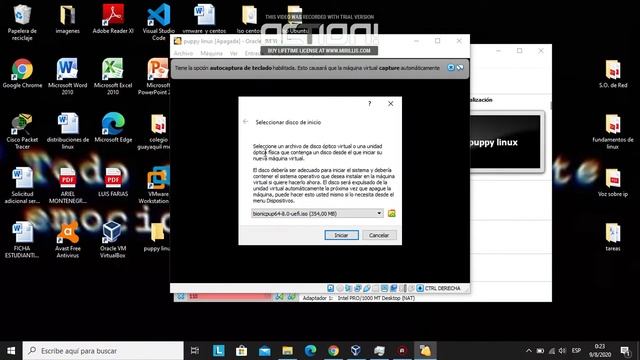Open the Máquina menu of the VM window
This screenshot has width=640, height=360.
211,53
